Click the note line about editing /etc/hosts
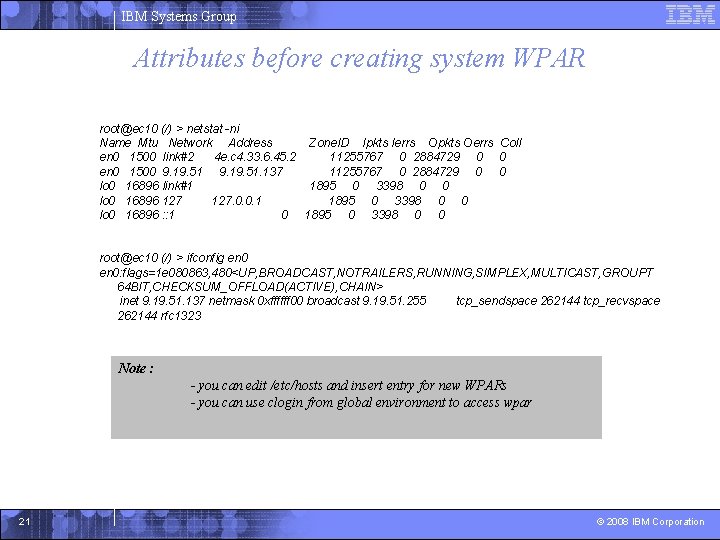The image size is (720, 540). click(349, 385)
